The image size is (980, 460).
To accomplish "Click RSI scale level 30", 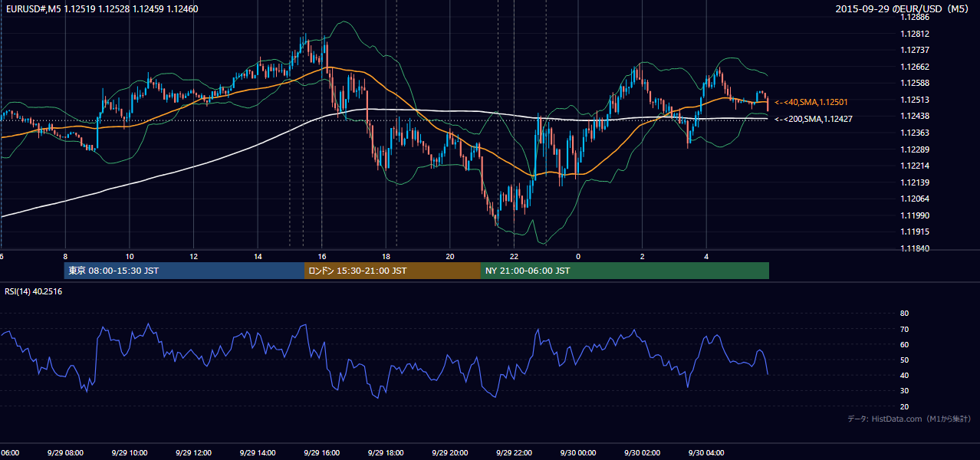I will (904, 391).
